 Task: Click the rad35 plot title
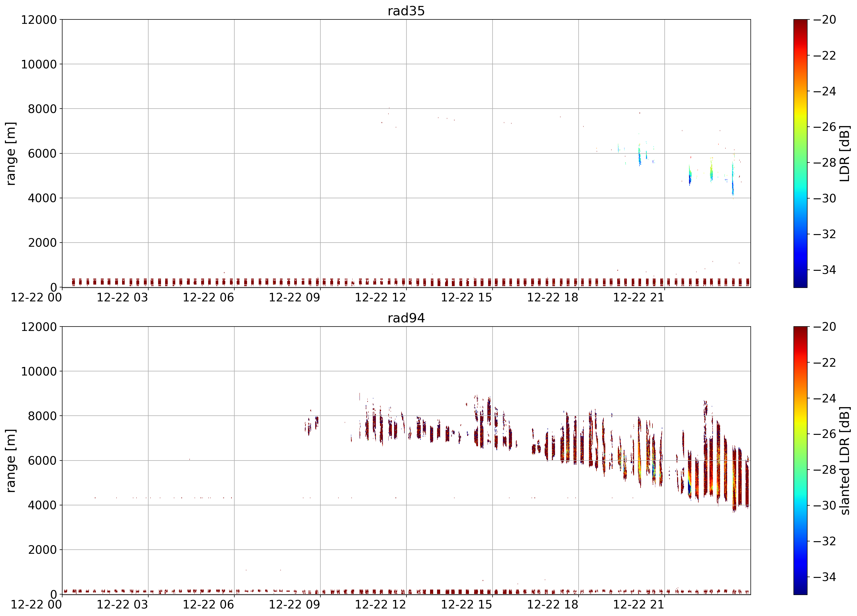406,11
